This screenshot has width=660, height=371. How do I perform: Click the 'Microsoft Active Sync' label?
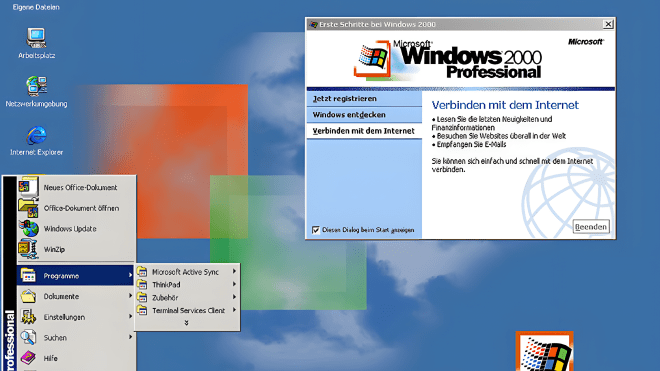pos(186,272)
